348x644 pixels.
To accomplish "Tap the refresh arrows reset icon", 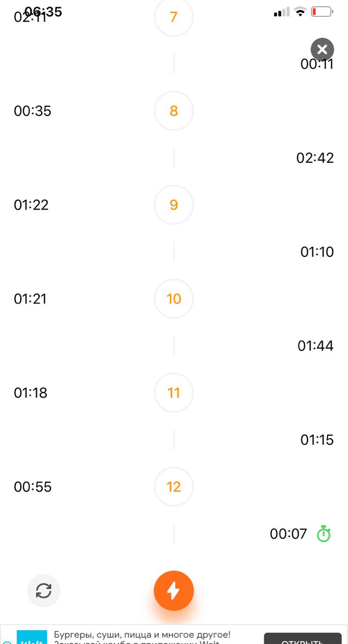I will 44,591.
